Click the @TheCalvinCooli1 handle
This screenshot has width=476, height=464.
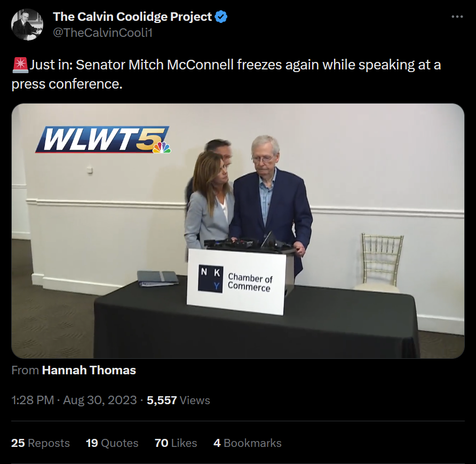(103, 33)
